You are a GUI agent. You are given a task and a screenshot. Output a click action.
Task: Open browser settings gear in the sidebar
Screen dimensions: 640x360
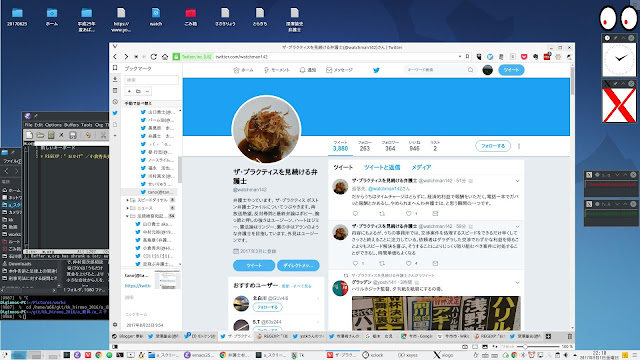(x=115, y=325)
